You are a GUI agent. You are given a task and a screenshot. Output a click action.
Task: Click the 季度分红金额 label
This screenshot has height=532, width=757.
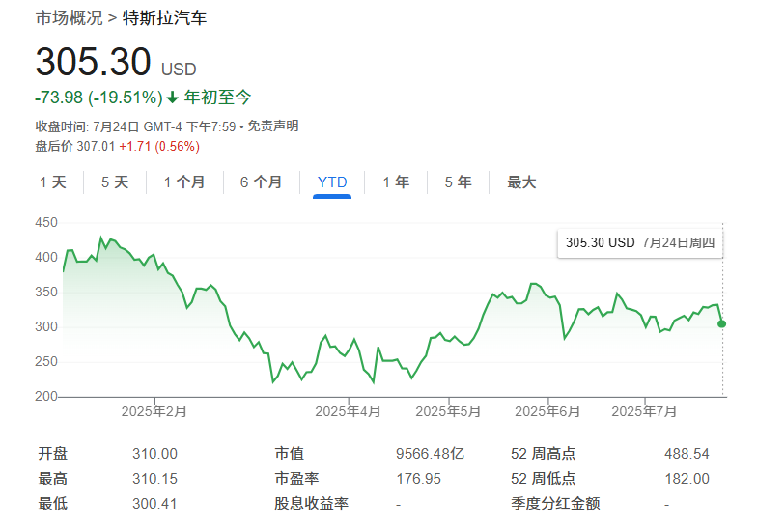point(555,504)
